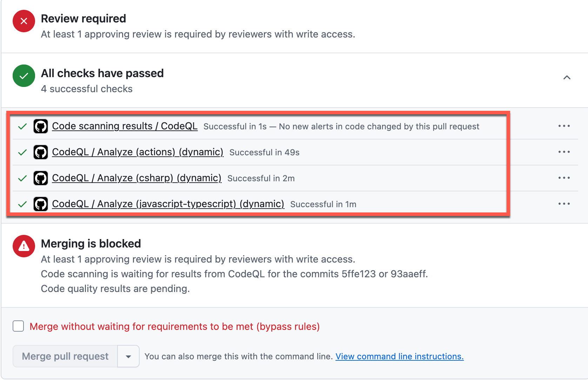Click the Merge pull request button
588x380 pixels.
tap(65, 357)
